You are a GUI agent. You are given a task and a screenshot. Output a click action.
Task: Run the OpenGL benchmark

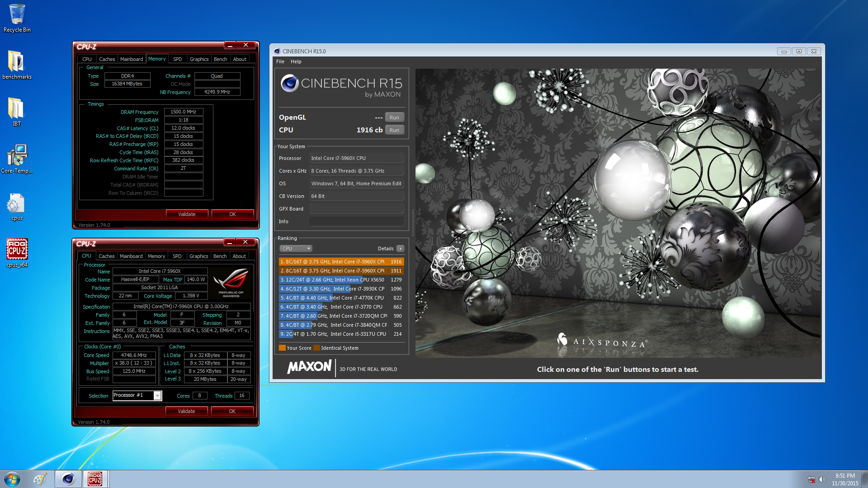tap(394, 117)
